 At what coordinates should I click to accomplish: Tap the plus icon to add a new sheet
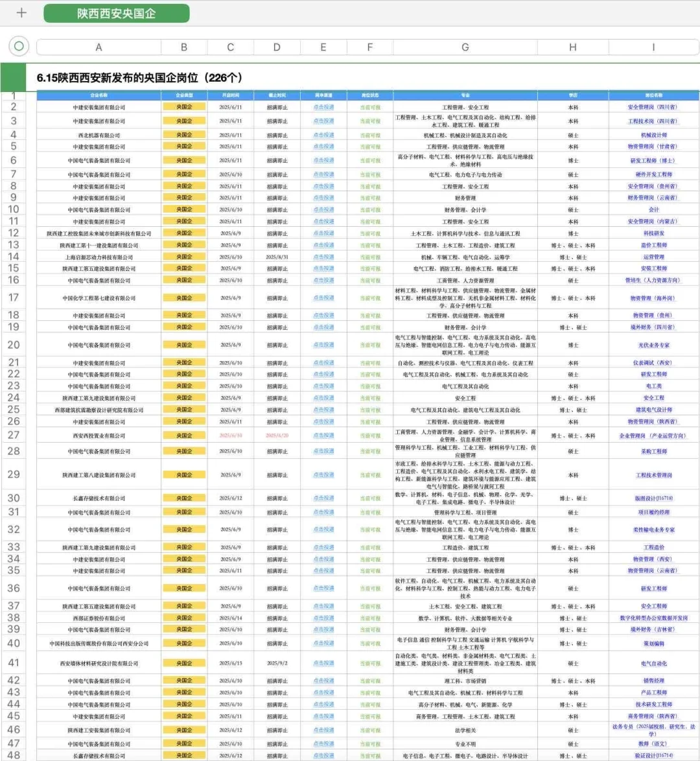(x=20, y=12)
